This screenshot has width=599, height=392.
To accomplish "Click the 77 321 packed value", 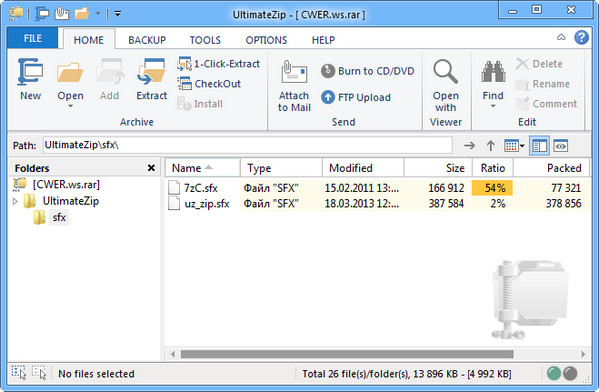I will pyautogui.click(x=566, y=188).
